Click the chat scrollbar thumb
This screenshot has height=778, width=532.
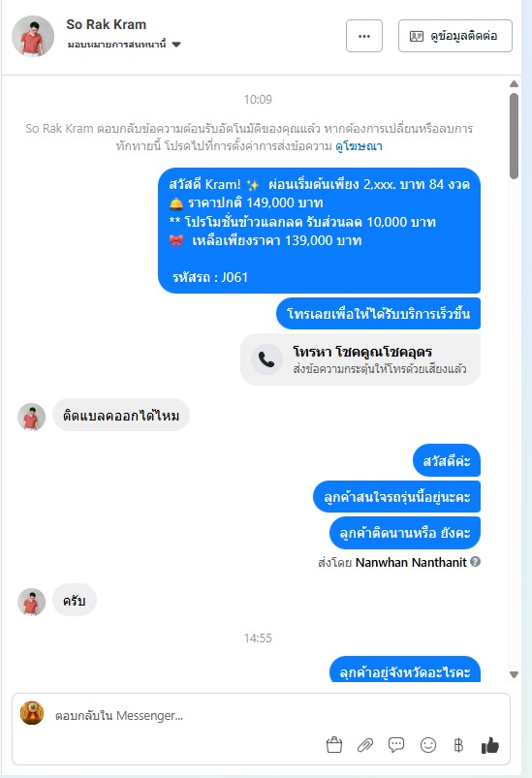pyautogui.click(x=515, y=136)
